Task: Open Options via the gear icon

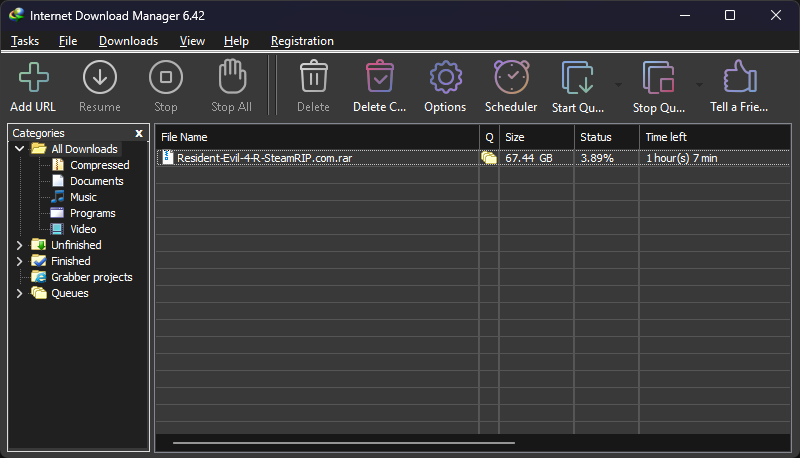Action: point(446,77)
